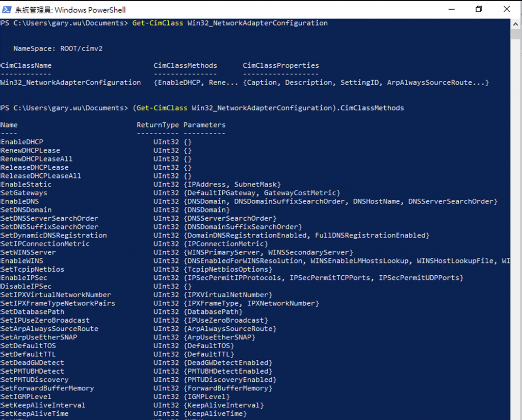Image resolution: width=522 pixels, height=420 pixels.
Task: Click the SetDefaultTTL method name
Action: coord(29,354)
